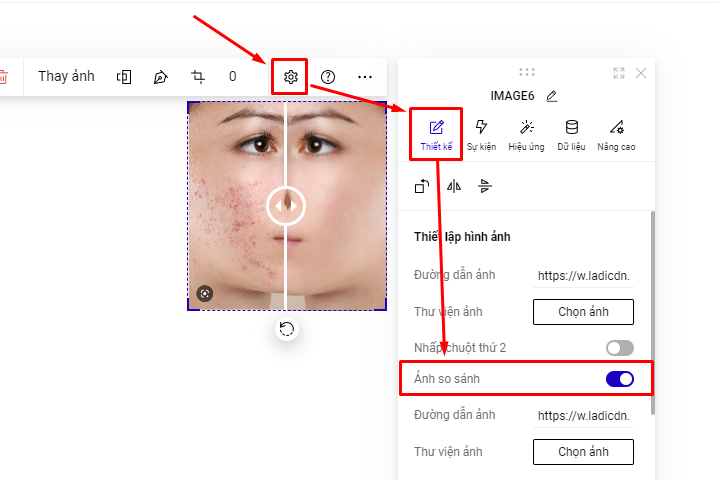
Task: Open the three-dots more options menu
Action: [365, 77]
